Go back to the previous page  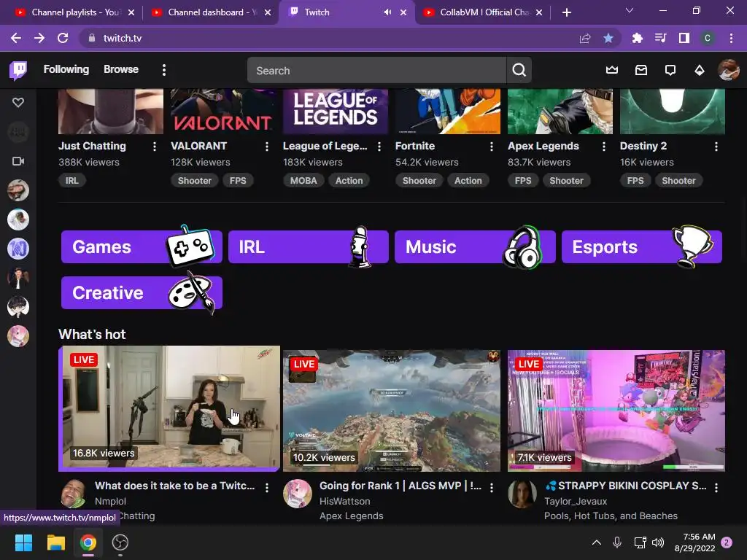(x=16, y=38)
